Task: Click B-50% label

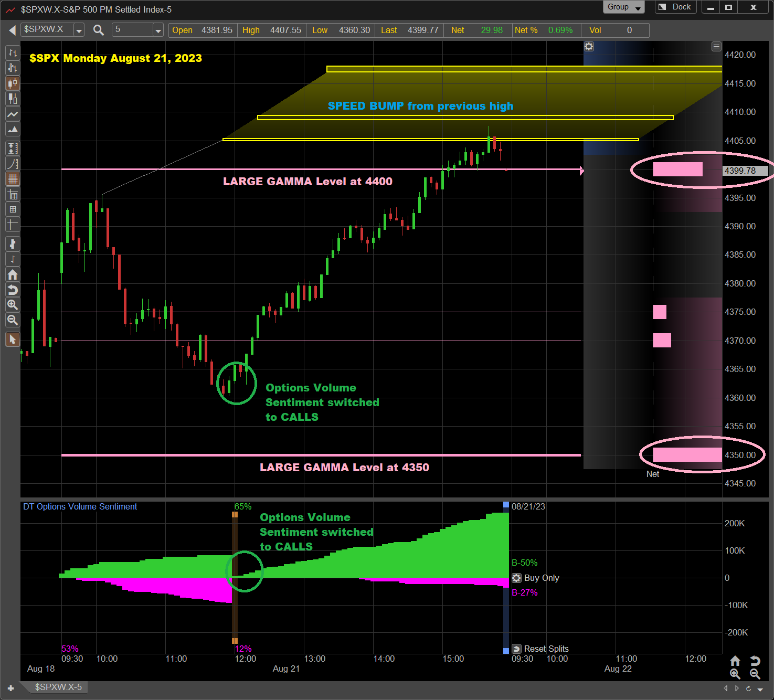Action: coord(524,563)
